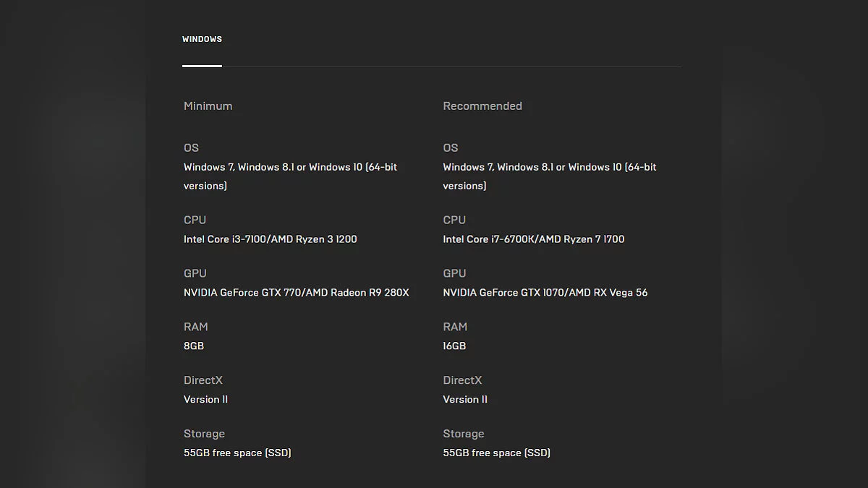Click the Storage label under Minimum
Screen dimensions: 868x488
[x=204, y=434]
